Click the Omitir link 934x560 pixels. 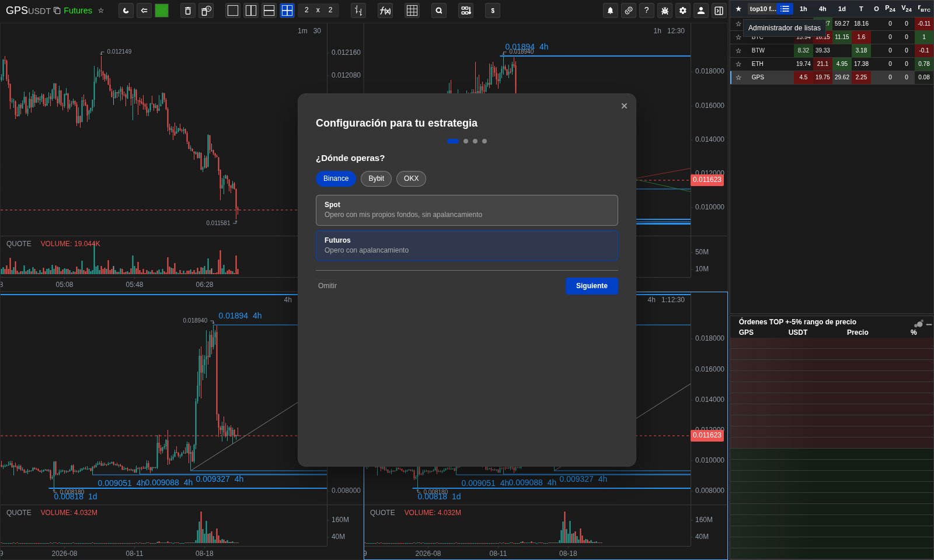pyautogui.click(x=327, y=286)
